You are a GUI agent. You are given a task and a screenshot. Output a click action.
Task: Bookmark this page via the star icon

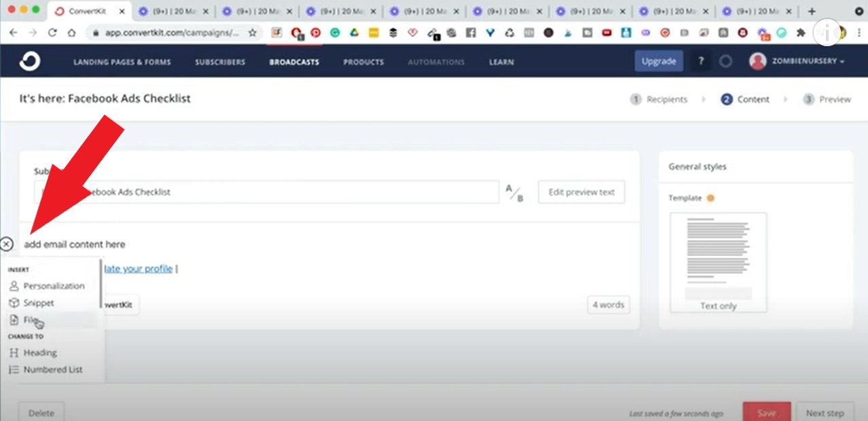(252, 32)
